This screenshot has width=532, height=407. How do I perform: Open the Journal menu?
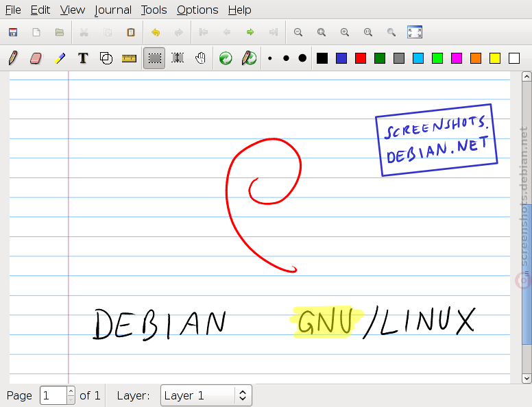point(113,10)
